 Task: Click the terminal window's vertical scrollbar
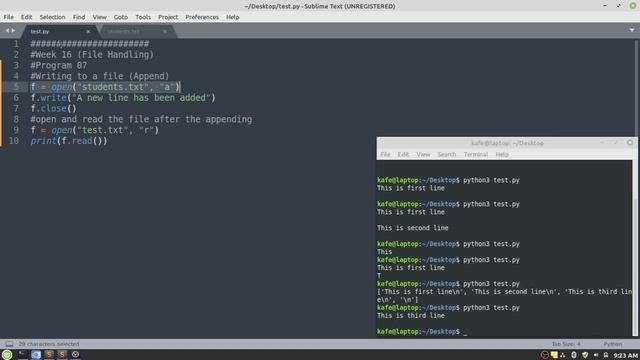[x=635, y=248]
